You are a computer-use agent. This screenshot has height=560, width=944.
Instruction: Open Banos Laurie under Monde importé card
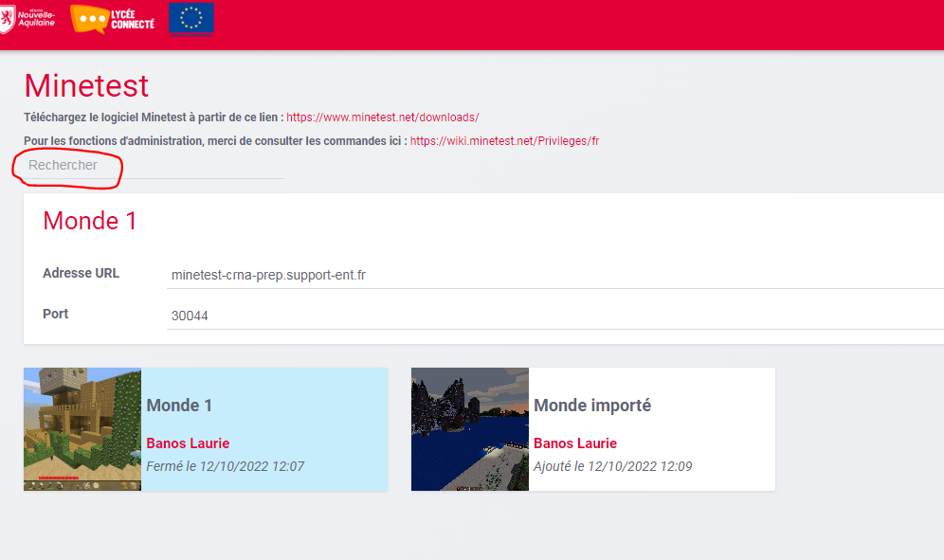pos(575,443)
